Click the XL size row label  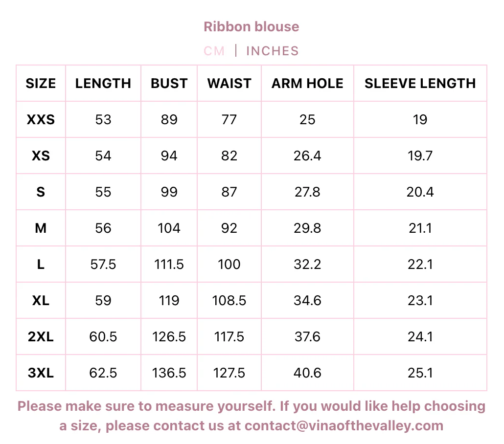pos(41,300)
